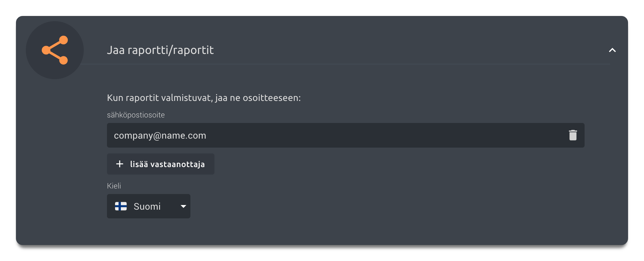
Task: Open the Kieli language dropdown
Action: [x=148, y=206]
